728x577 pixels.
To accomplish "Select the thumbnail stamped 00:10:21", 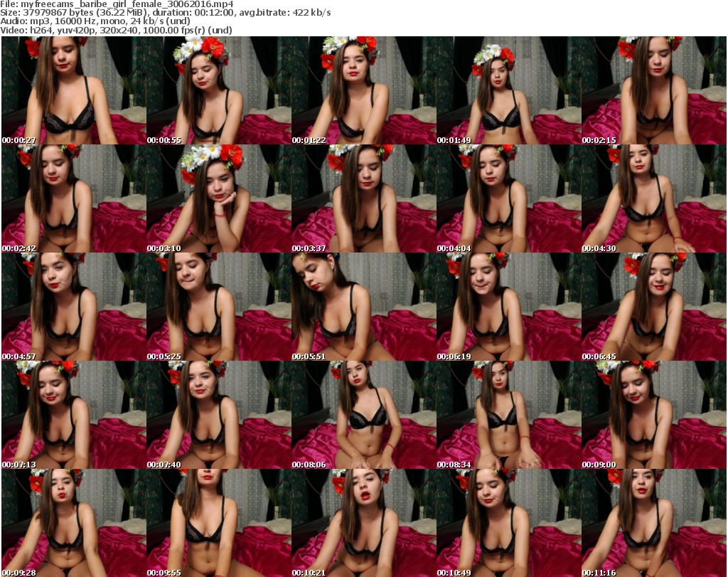I will coord(363,523).
